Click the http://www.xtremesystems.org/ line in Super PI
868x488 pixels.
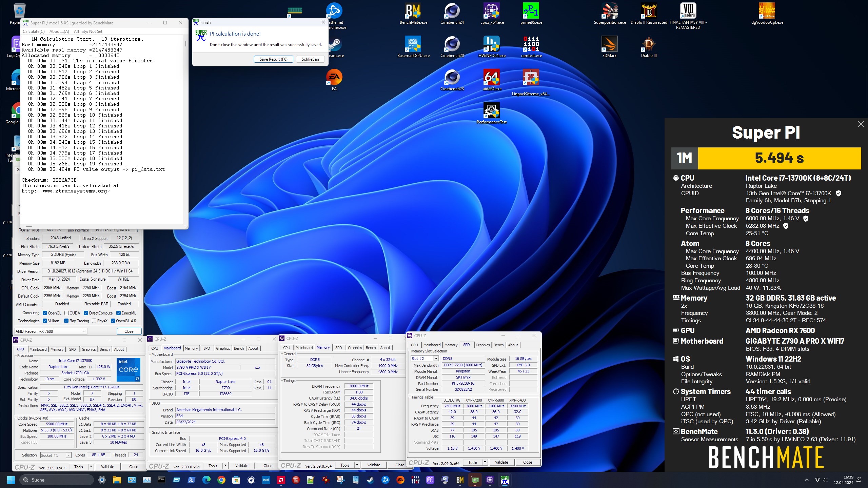[x=66, y=191]
